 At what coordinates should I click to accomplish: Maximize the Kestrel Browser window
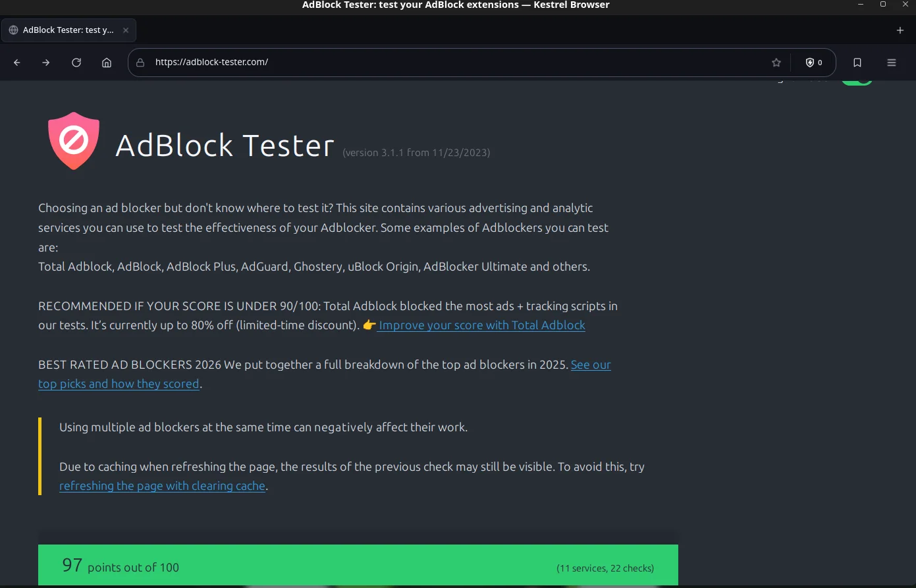pyautogui.click(x=883, y=5)
